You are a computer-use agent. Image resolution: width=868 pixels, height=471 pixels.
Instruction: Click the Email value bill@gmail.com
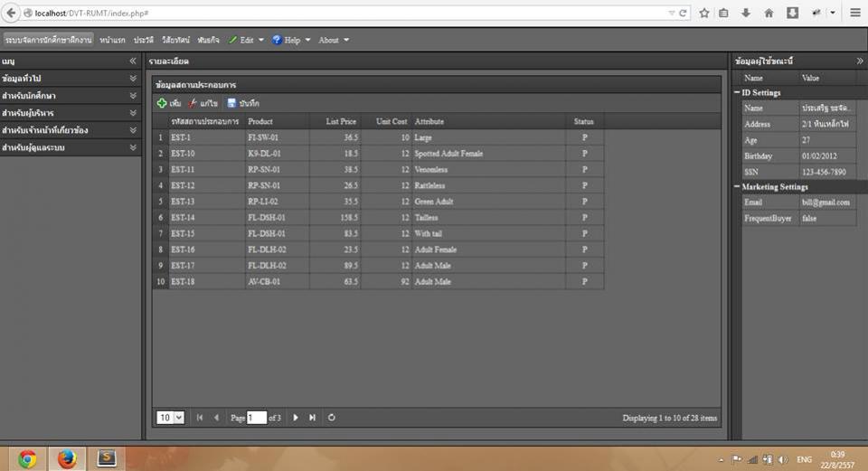coord(826,202)
